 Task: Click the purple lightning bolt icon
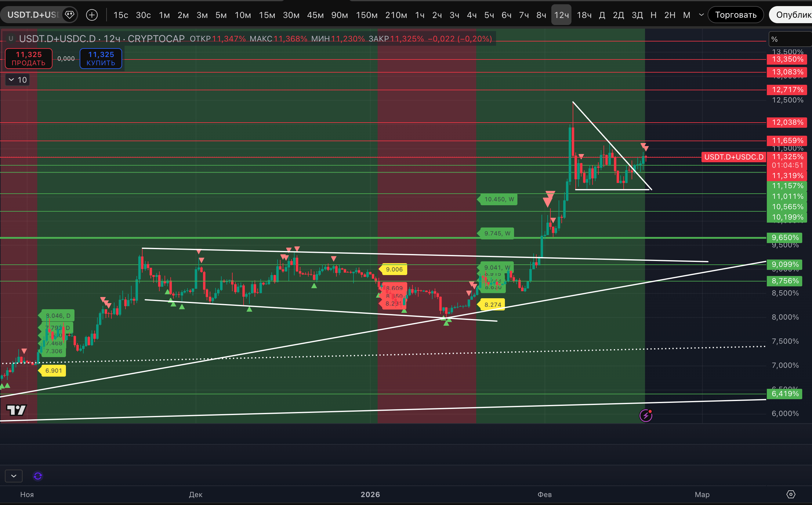click(x=646, y=415)
